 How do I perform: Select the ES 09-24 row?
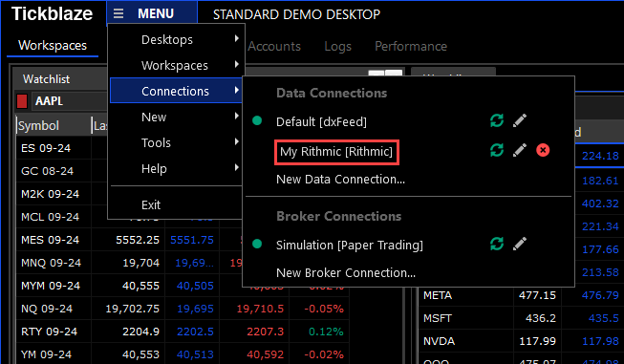pyautogui.click(x=46, y=148)
